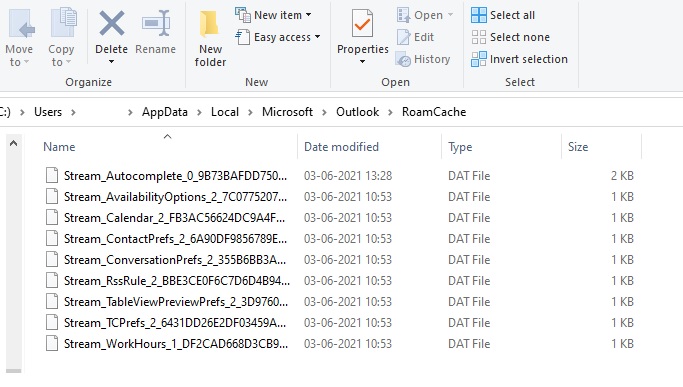
Task: Expand the Properties dropdown arrow
Action: (x=362, y=61)
